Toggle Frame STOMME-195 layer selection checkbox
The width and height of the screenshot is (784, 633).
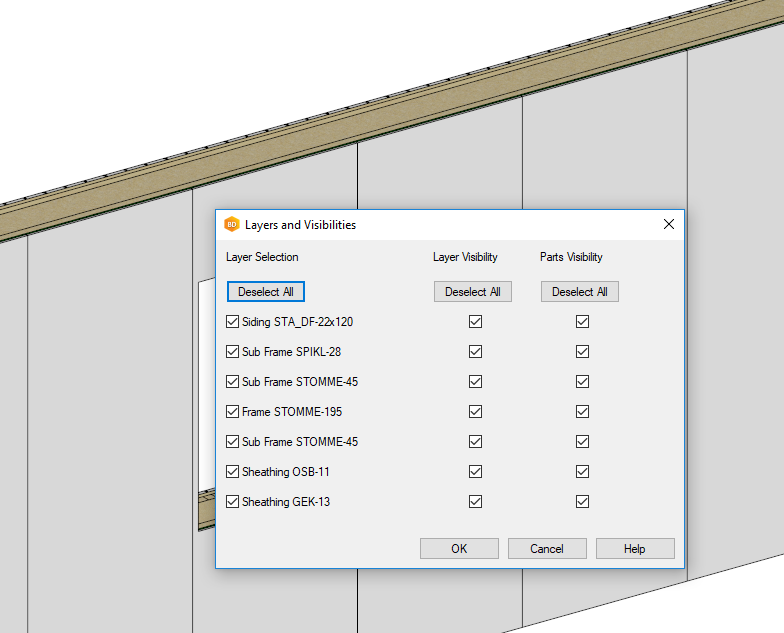(233, 412)
